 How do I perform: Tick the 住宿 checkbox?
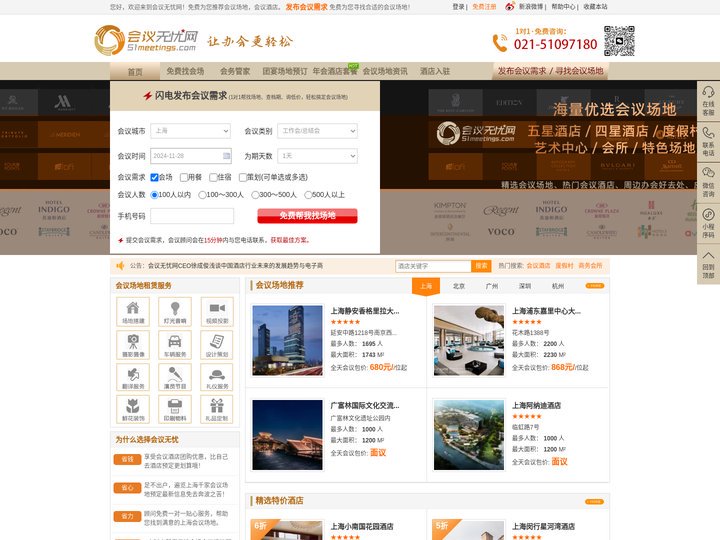pos(213,177)
